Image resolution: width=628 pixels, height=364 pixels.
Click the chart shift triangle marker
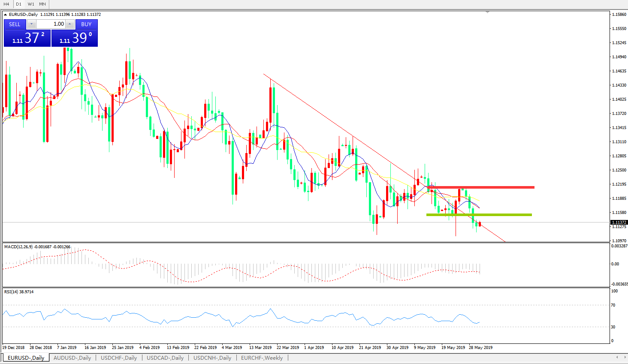(487, 12)
